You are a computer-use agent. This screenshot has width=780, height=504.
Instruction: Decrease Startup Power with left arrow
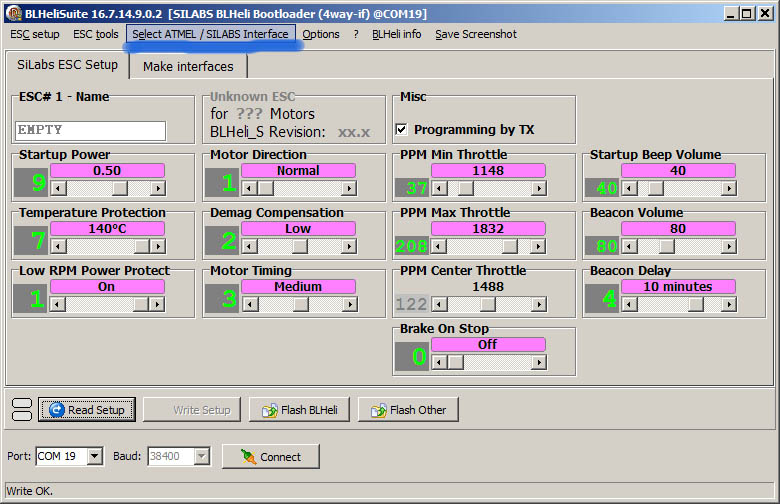tap(58, 188)
